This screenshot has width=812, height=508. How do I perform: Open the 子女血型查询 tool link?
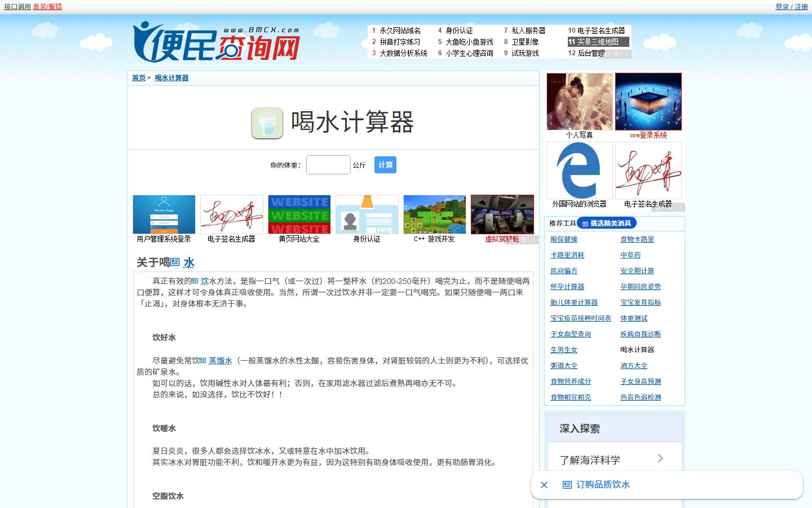tap(571, 334)
